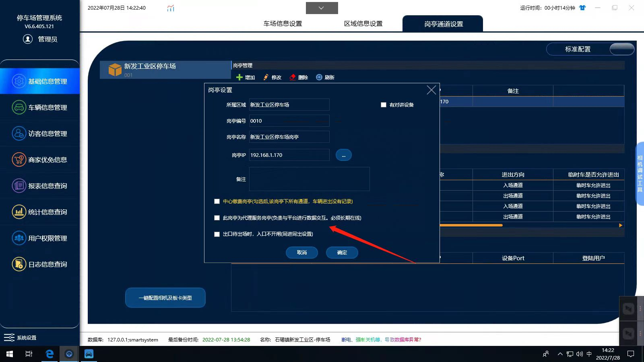Click 一键配置相机及板卡类型 button

[x=165, y=298]
